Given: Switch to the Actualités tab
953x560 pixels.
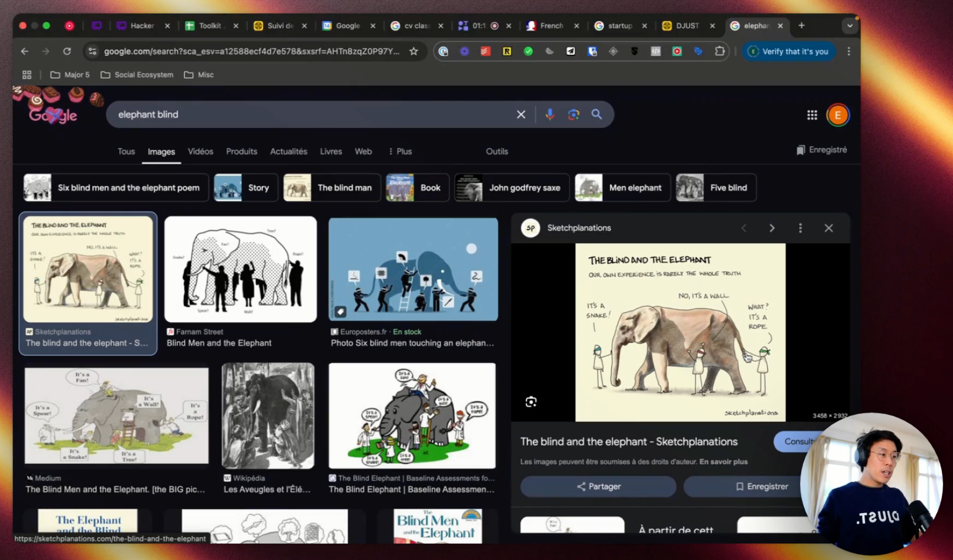Looking at the screenshot, I should click(288, 151).
